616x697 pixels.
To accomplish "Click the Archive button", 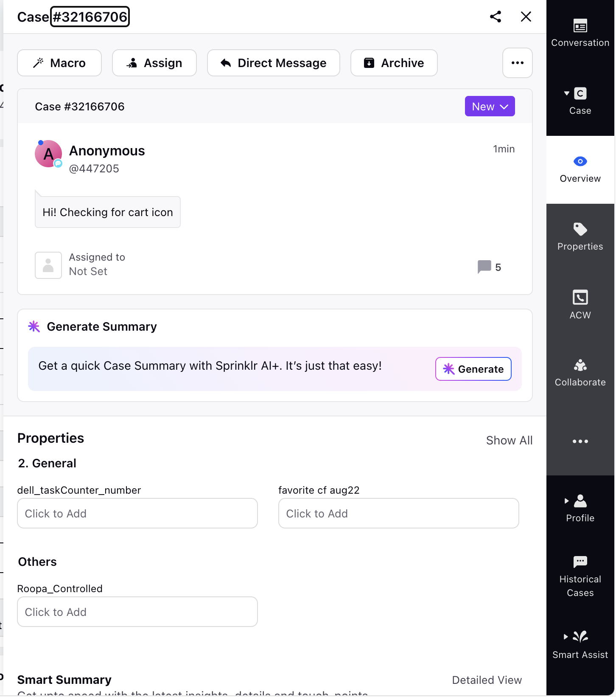I will [x=394, y=63].
